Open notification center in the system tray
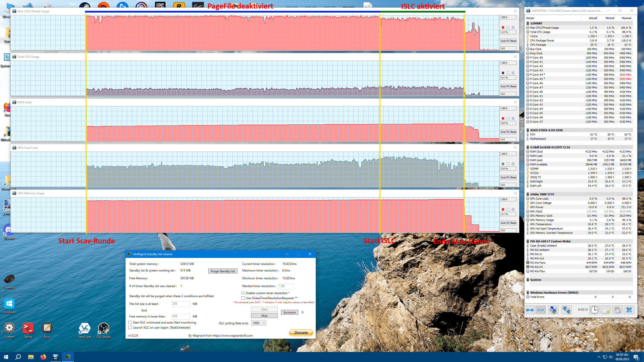The image size is (644, 362). 636,357
